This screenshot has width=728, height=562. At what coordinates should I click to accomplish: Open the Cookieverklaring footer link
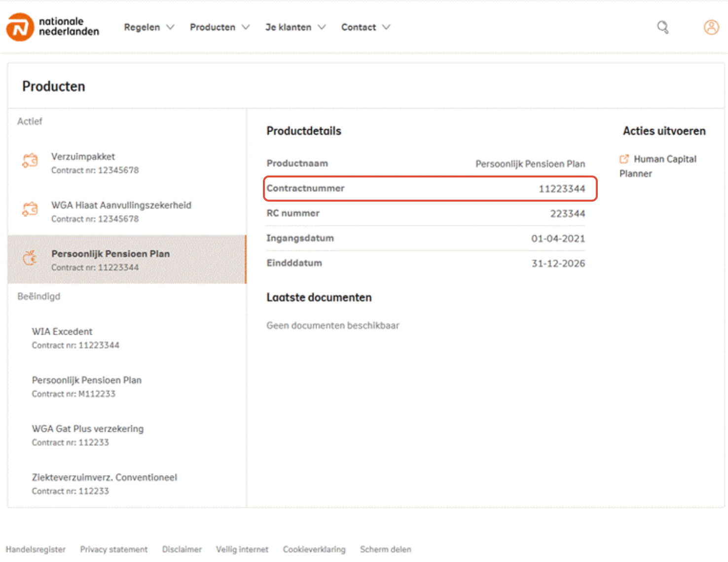[314, 549]
